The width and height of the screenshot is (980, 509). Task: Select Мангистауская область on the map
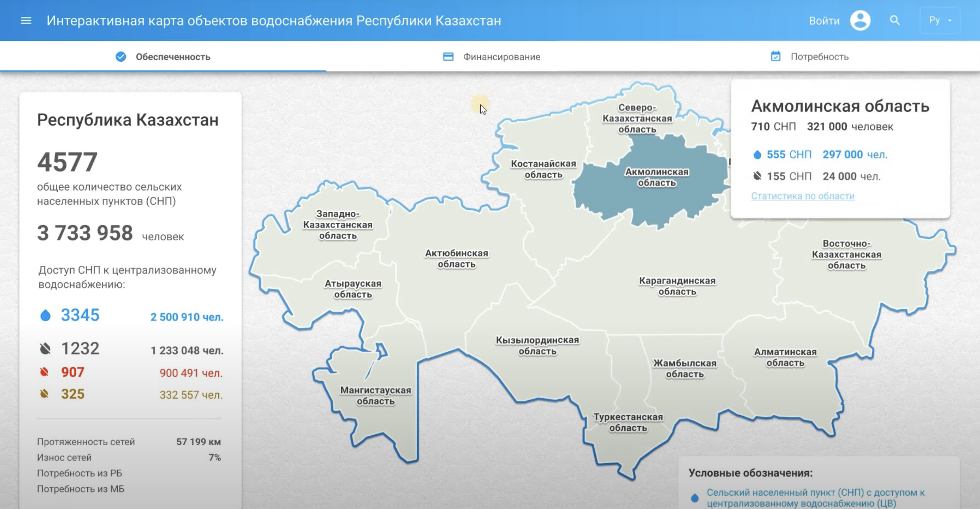(375, 396)
